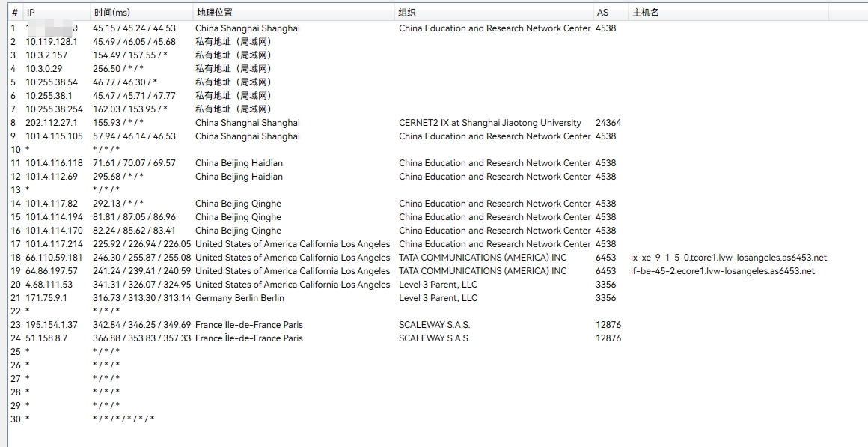
Task: Select the IP address 171.75.9.1
Action: coord(46,298)
